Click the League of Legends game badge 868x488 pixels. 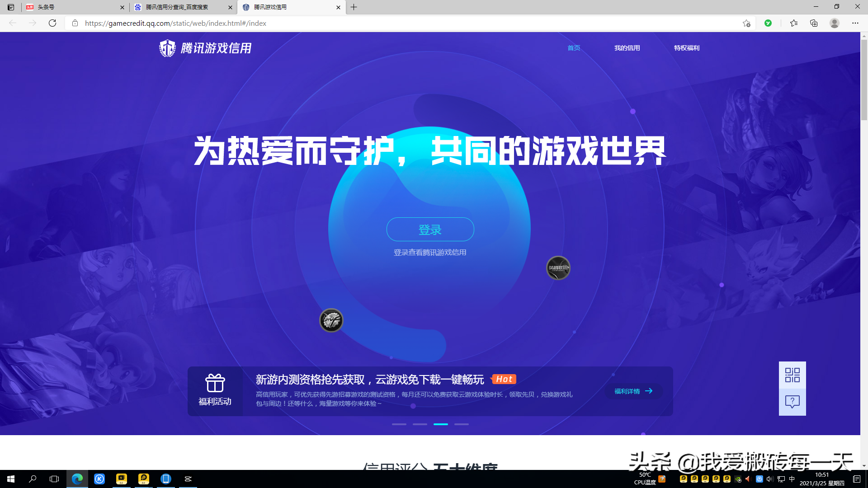558,268
